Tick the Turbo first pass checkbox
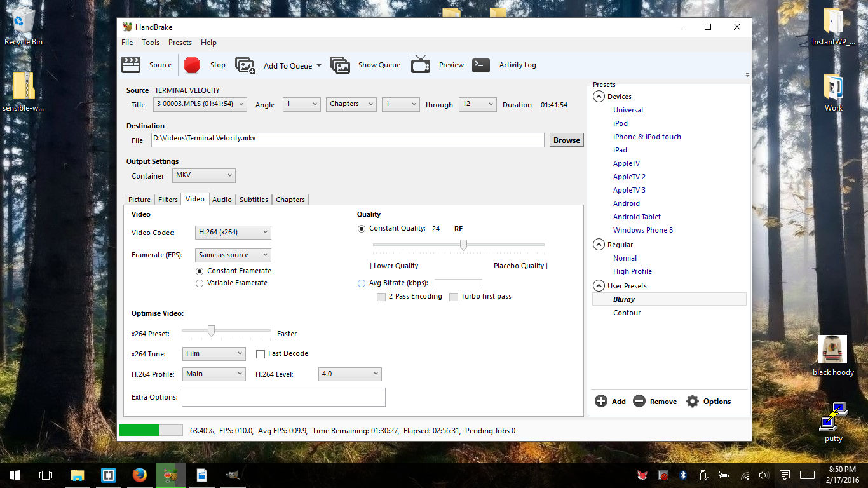 tap(454, 297)
